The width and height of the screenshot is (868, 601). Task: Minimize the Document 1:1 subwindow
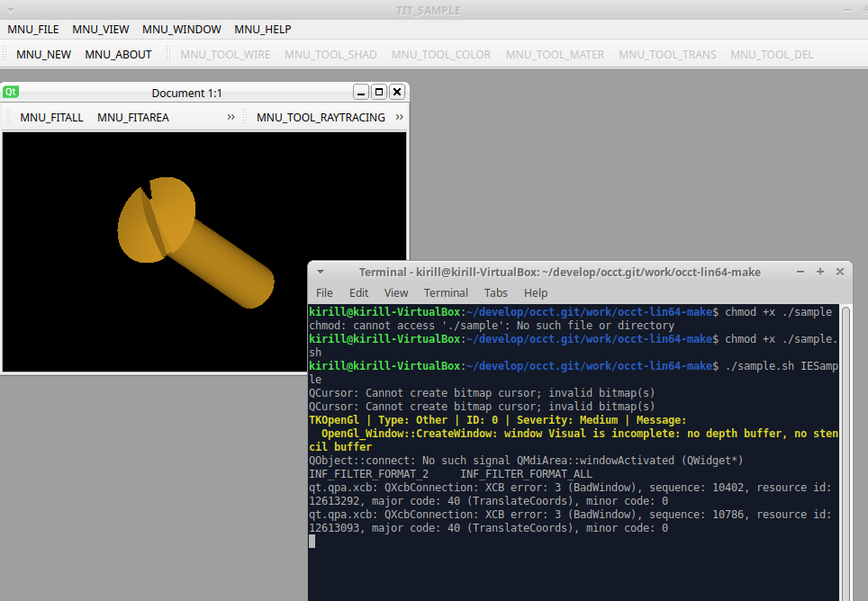[x=361, y=92]
